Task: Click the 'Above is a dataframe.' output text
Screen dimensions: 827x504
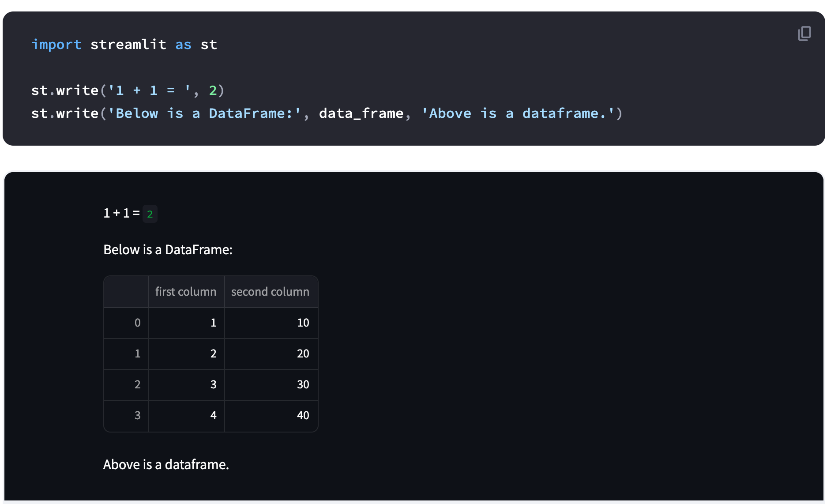Action: tap(166, 465)
